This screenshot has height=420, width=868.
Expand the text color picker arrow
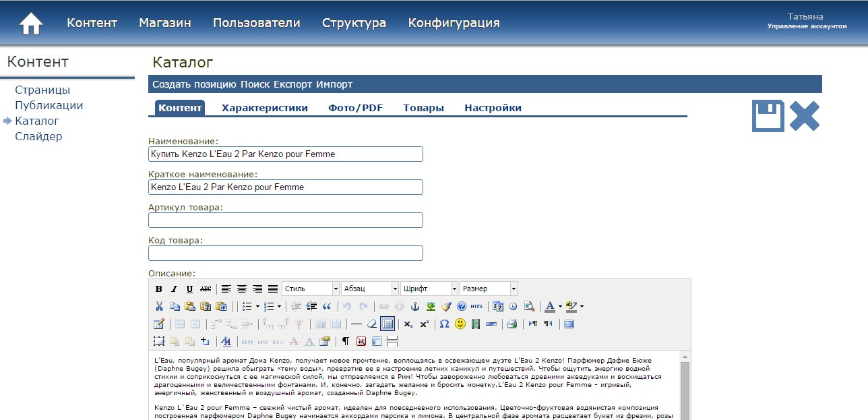[x=560, y=306]
